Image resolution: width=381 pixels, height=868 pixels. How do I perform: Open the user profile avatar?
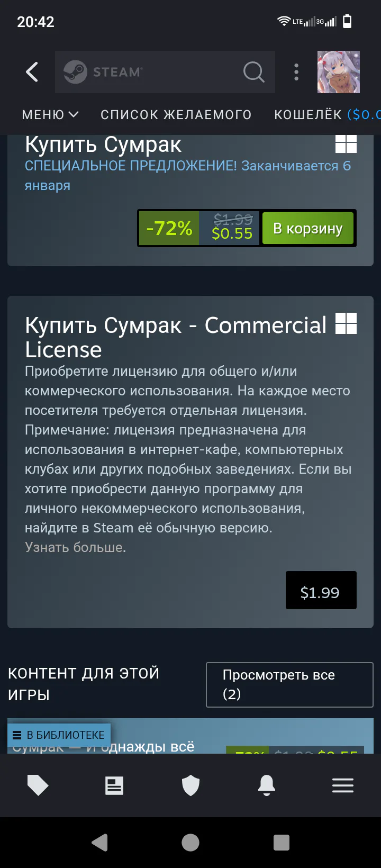tap(339, 72)
